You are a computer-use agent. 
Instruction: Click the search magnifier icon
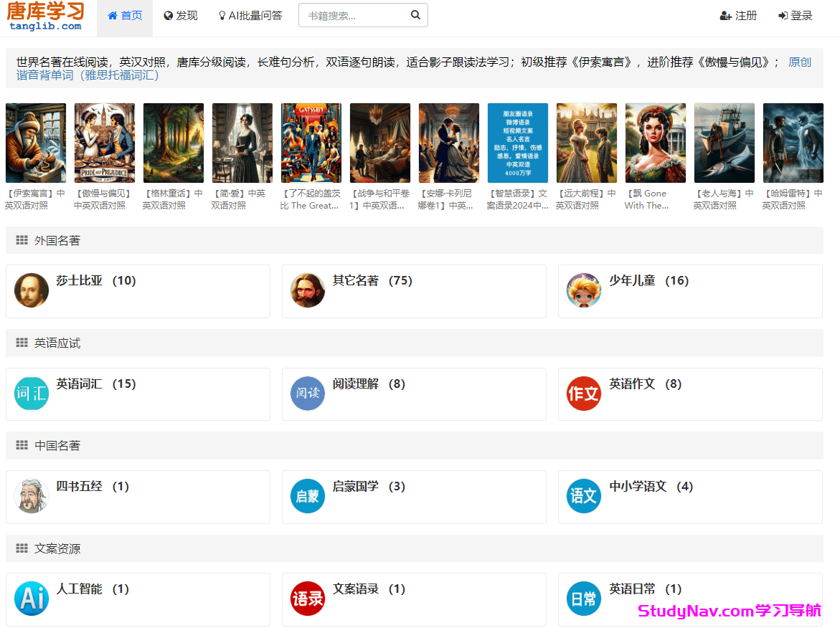415,15
